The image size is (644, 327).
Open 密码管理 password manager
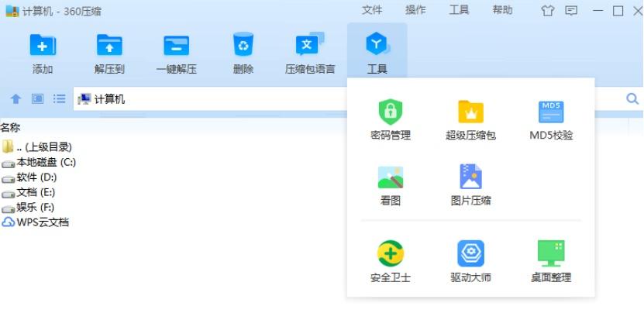tap(390, 119)
